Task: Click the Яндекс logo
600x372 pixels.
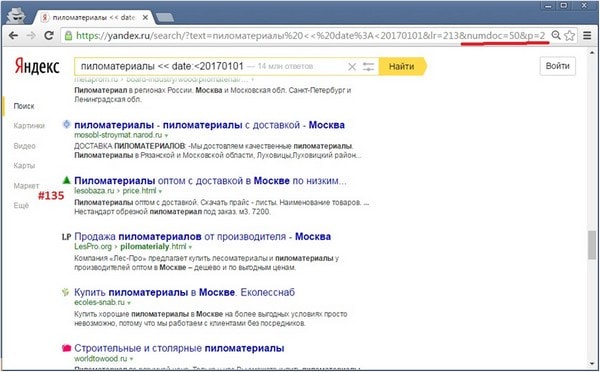Action: point(37,66)
